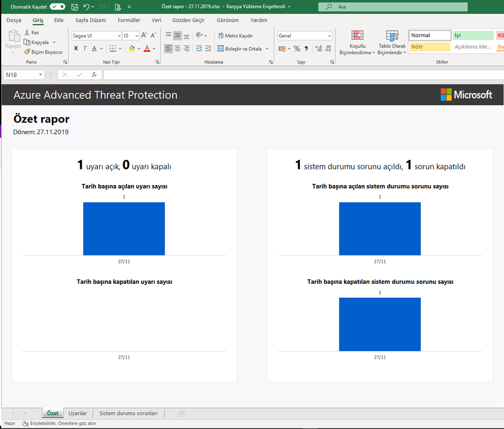Select the Nötr cell style

(x=430, y=47)
